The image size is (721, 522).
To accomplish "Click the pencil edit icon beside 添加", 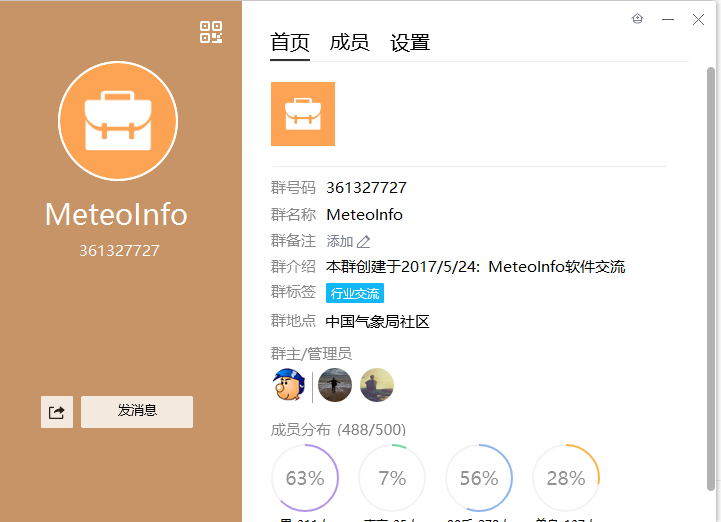I will (x=364, y=241).
